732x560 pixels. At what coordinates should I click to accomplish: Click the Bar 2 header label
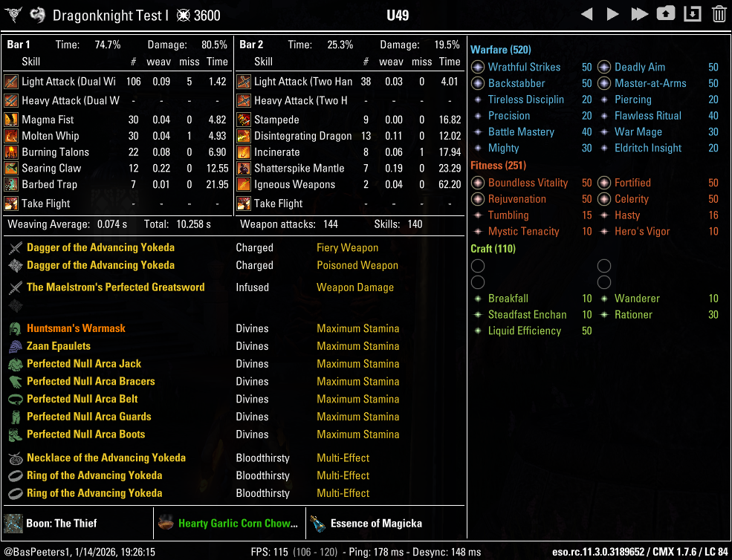(251, 45)
